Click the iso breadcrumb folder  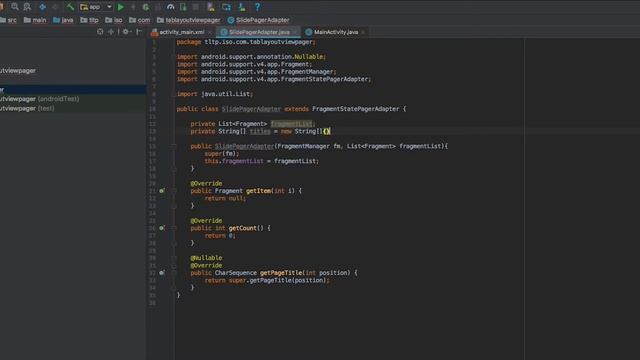click(114, 20)
